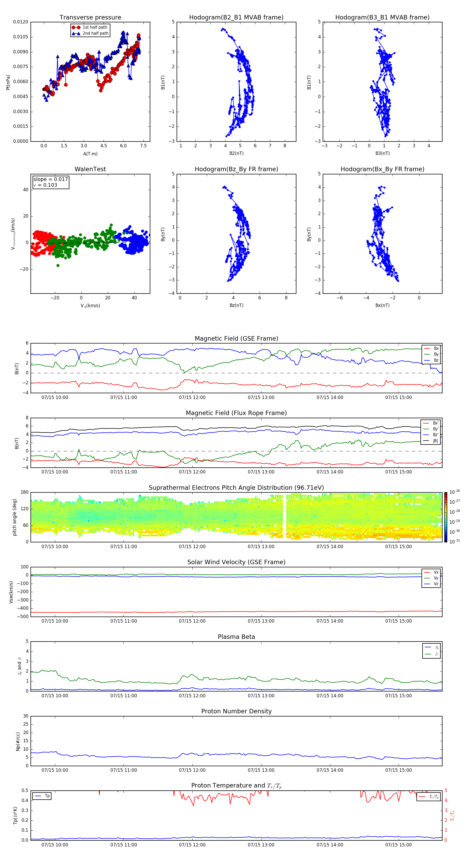Click the "Plasma Beta" plot title
This screenshot has height=868, width=473.
(236, 637)
